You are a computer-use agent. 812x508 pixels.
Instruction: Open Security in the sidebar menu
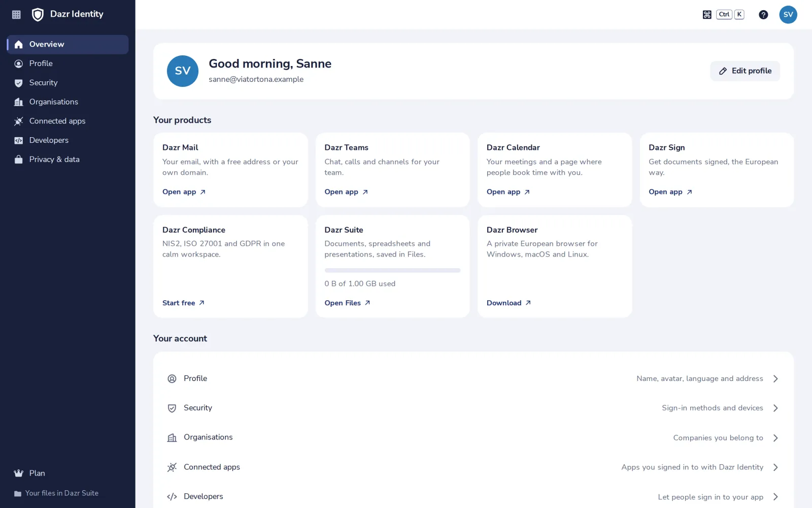(x=67, y=83)
